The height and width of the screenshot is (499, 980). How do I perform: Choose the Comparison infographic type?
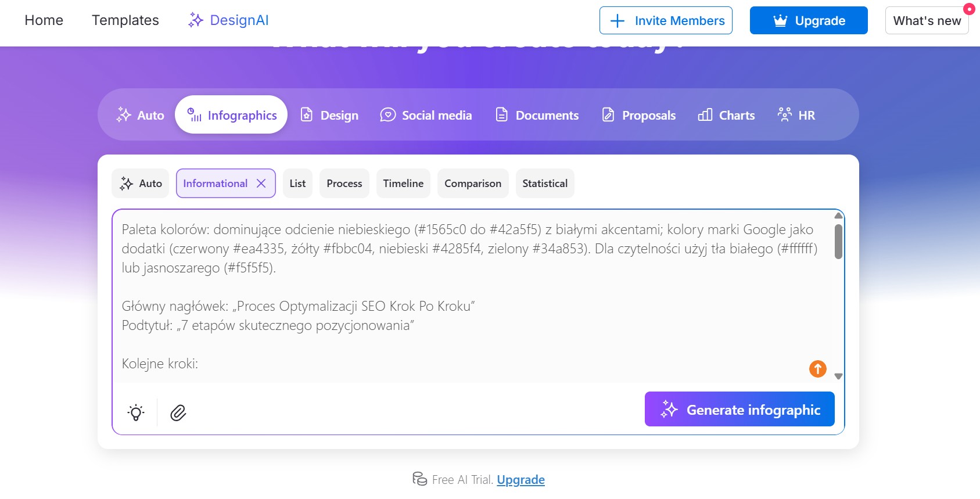pos(473,184)
